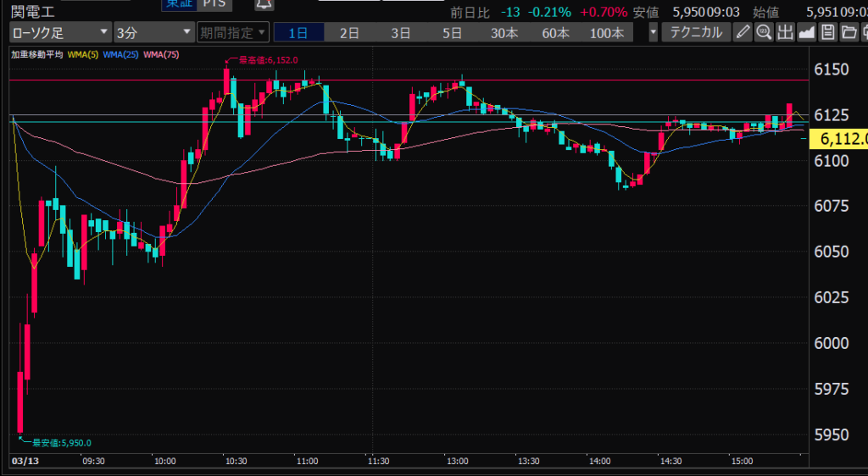Open the area chart type icon

[x=805, y=33]
